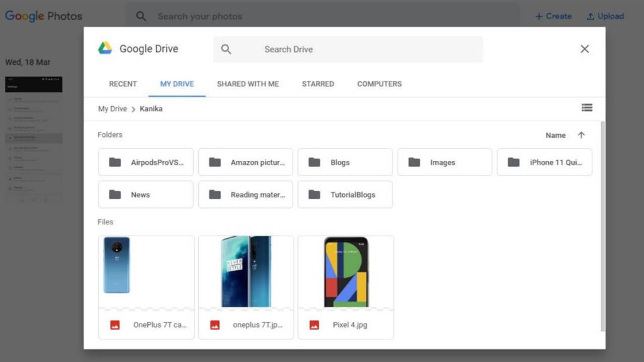Click Create in Google Photos

pos(553,16)
